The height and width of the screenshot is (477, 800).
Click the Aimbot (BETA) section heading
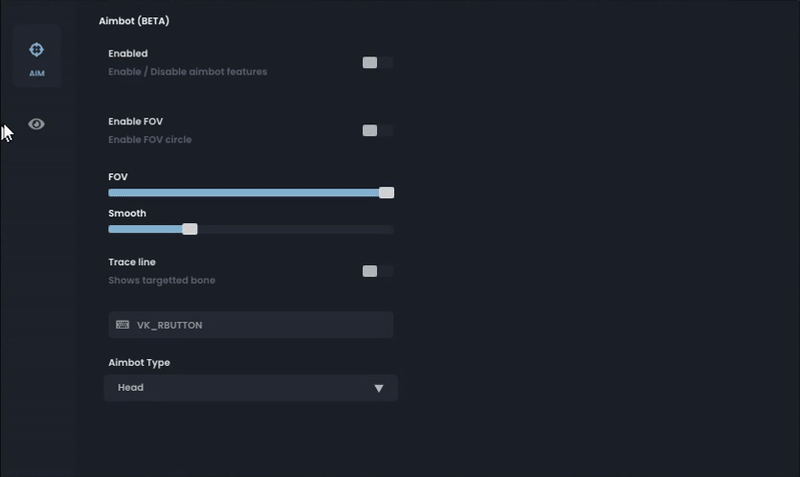[x=134, y=21]
